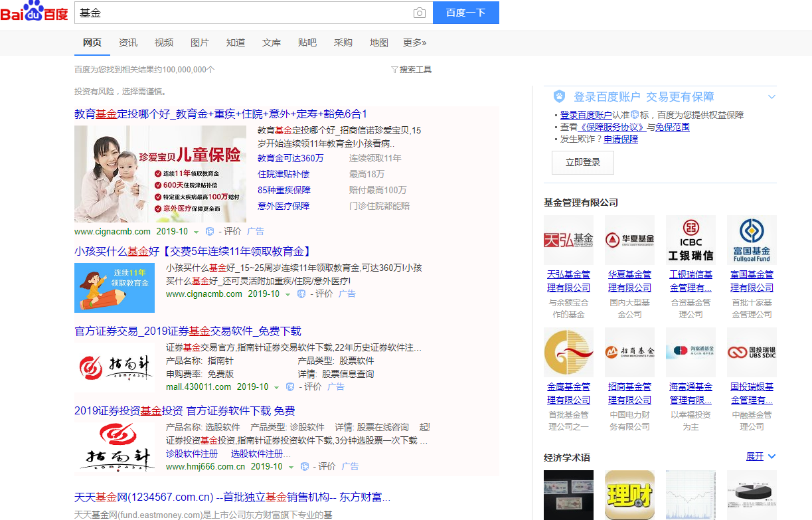Switch to the 地图 tab

pyautogui.click(x=379, y=43)
